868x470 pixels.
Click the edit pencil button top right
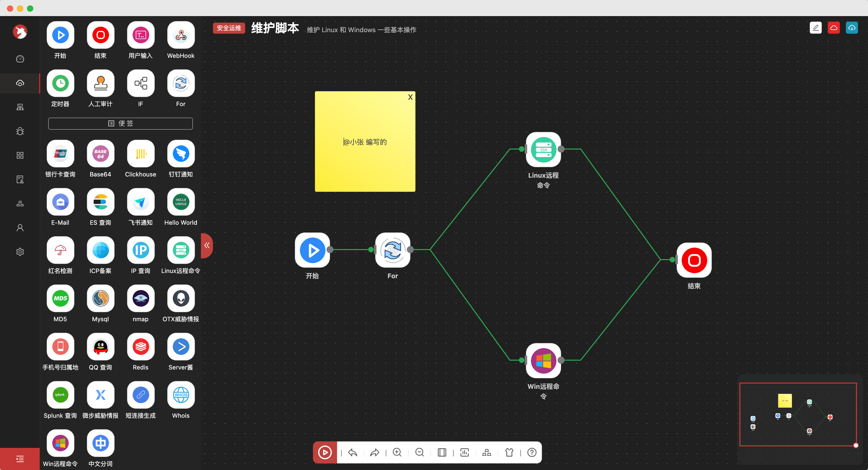816,28
